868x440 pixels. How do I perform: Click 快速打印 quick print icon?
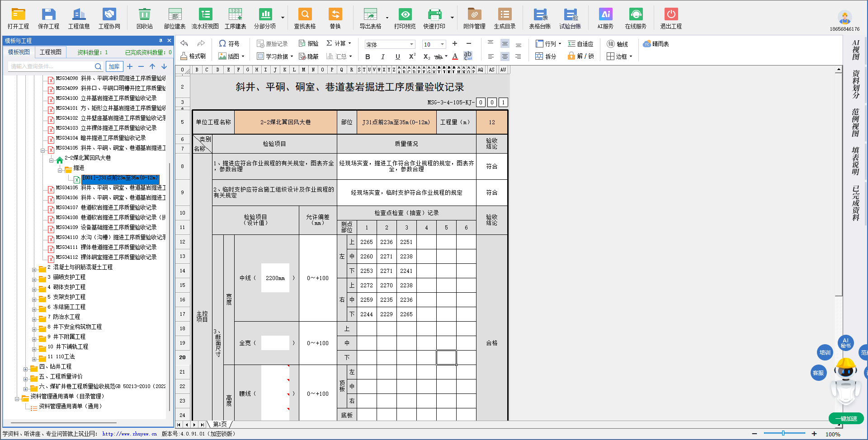click(434, 19)
